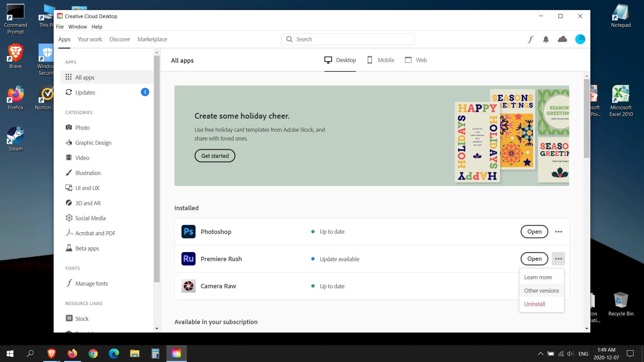This screenshot has height=362, width=644.
Task: Click Get started on holiday banner
Action: click(x=215, y=156)
